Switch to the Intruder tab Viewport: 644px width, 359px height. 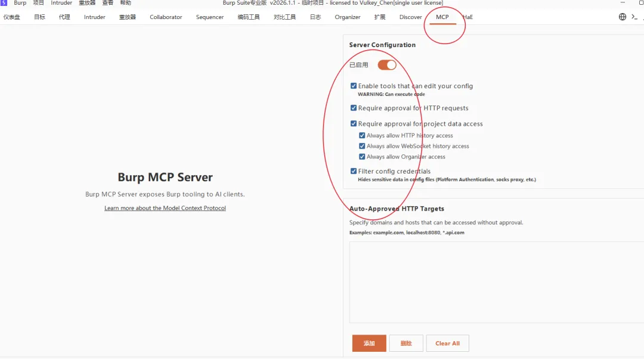(94, 17)
